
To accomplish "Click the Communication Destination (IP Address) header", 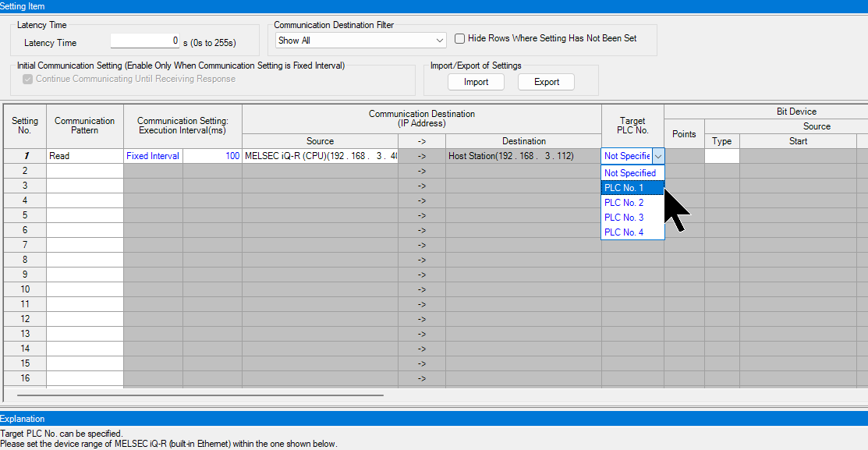I will [422, 119].
